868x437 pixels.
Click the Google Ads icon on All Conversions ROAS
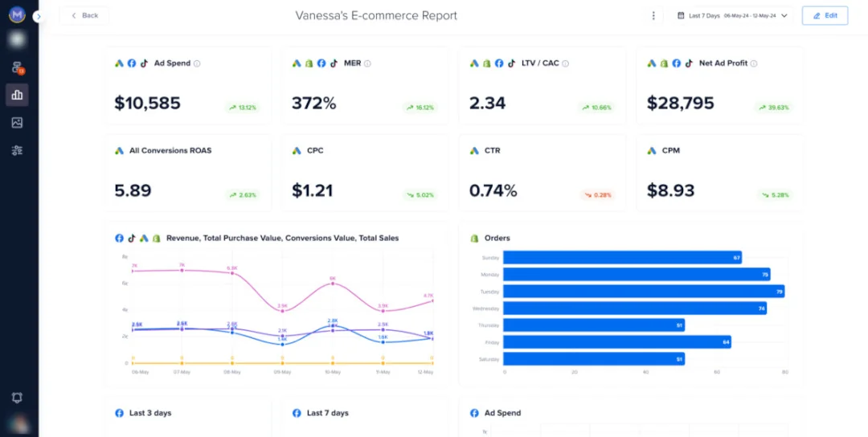pyautogui.click(x=119, y=150)
